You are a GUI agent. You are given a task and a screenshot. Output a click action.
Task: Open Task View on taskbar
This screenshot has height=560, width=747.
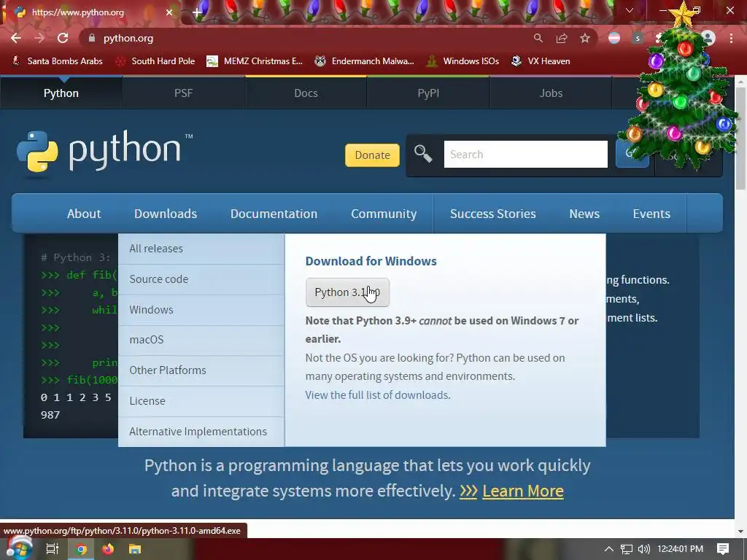53,549
